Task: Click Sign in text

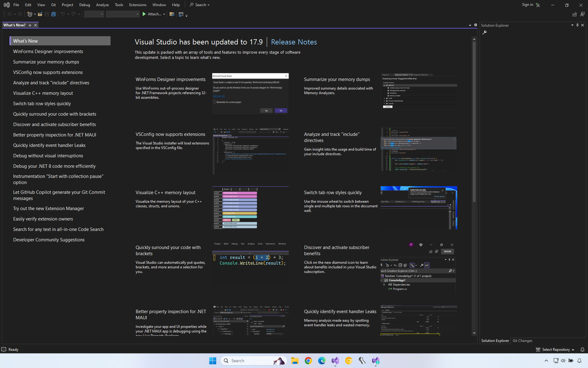Action: pyautogui.click(x=528, y=5)
